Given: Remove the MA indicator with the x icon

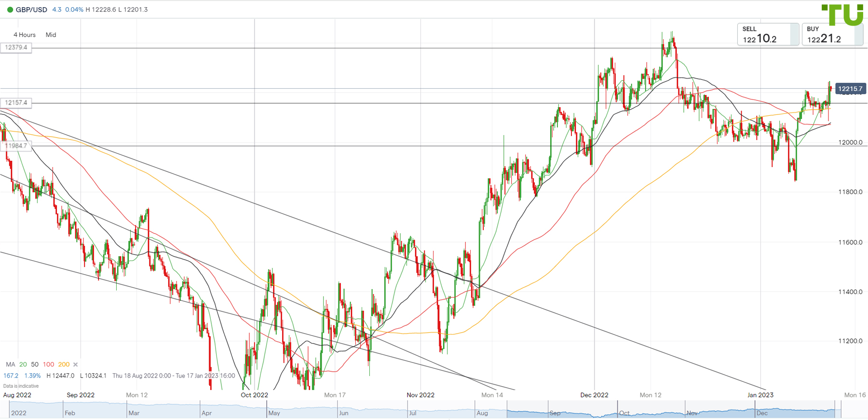Looking at the screenshot, I should [75, 364].
